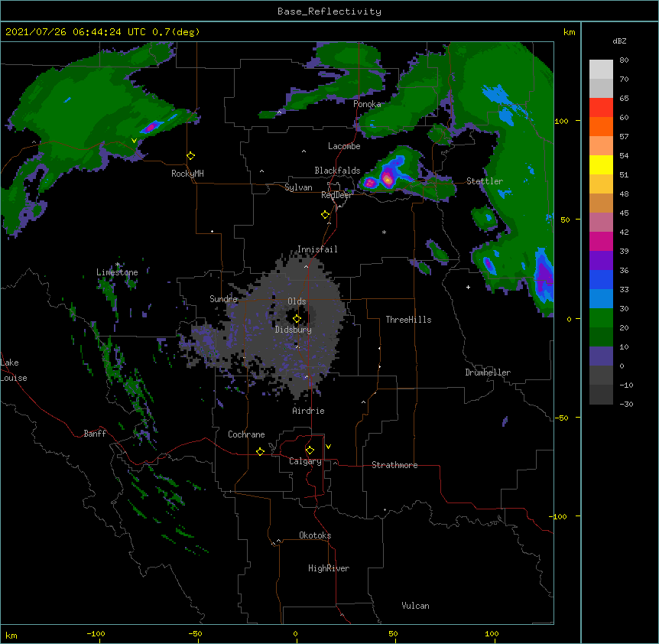Click the yellow diamond marker above RockyMH
The width and height of the screenshot is (659, 644).
click(190, 156)
